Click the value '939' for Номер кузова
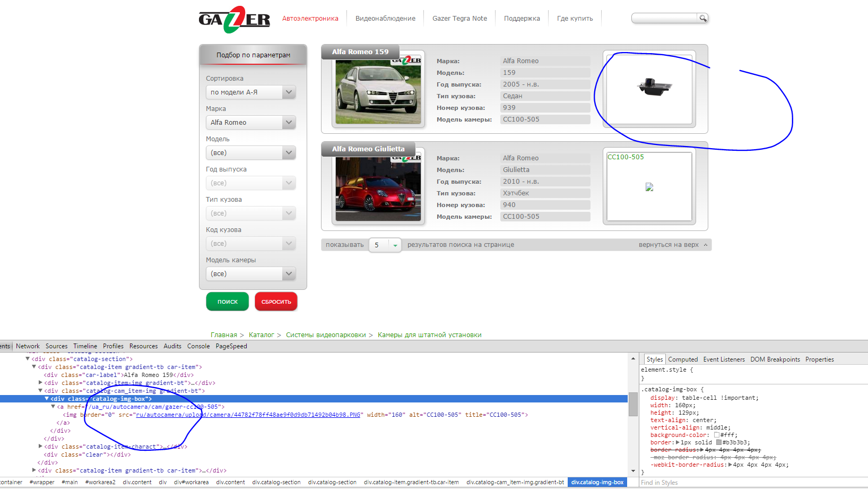Viewport: 868px width, 489px height. [x=509, y=108]
